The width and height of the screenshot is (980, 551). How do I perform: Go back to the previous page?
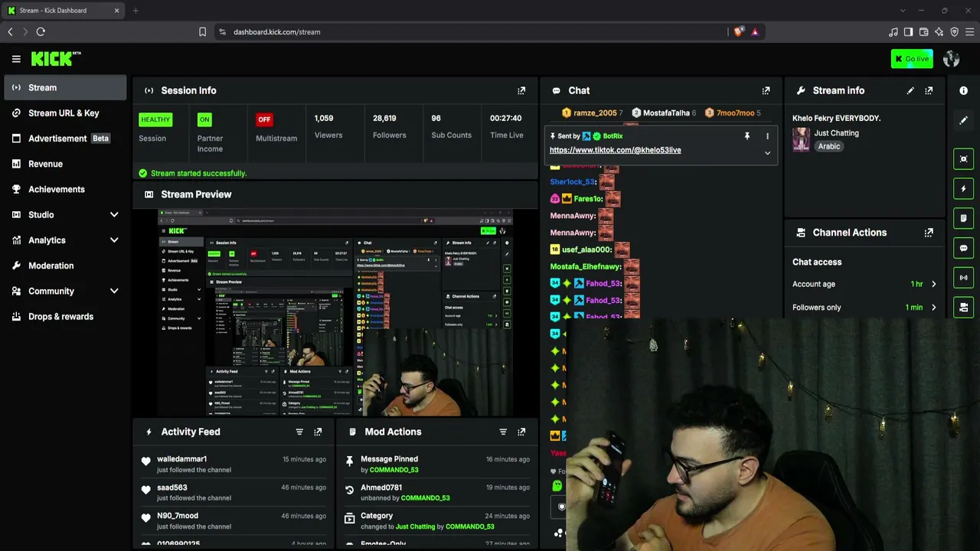[x=10, y=32]
